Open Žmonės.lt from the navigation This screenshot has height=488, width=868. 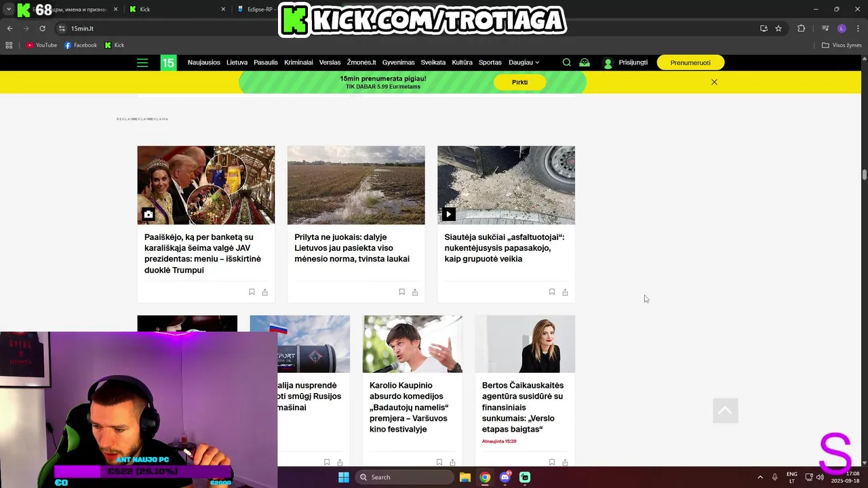[361, 62]
